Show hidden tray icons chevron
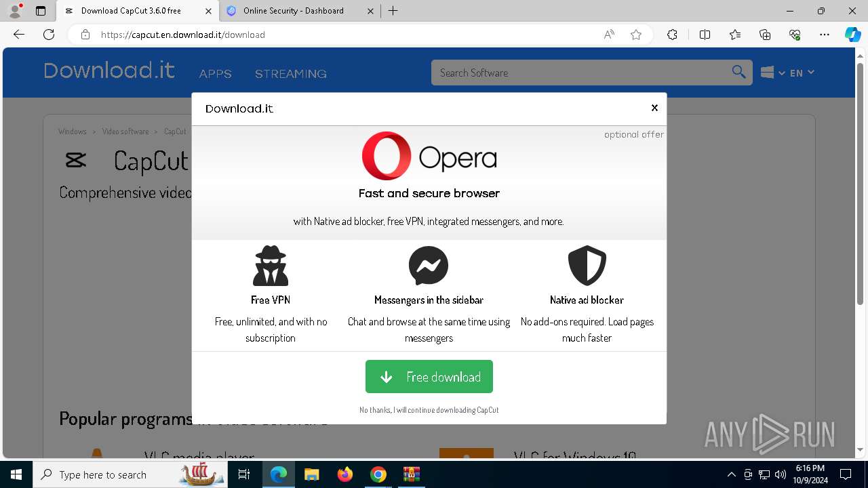Screen dimensions: 868x488 pyautogui.click(x=731, y=474)
